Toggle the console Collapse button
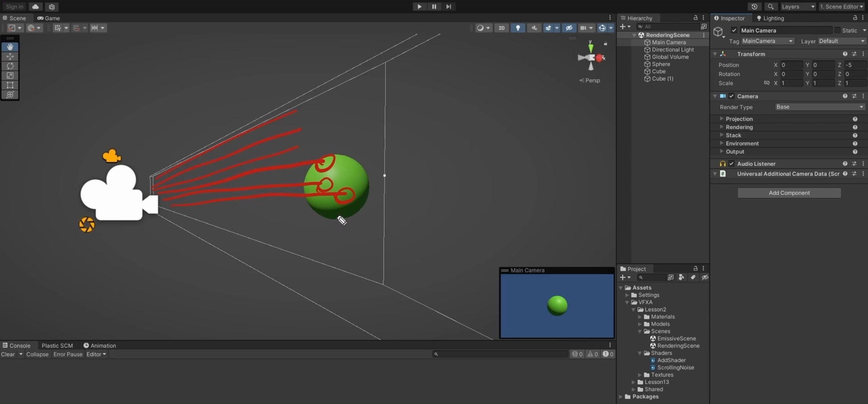 [x=37, y=354]
